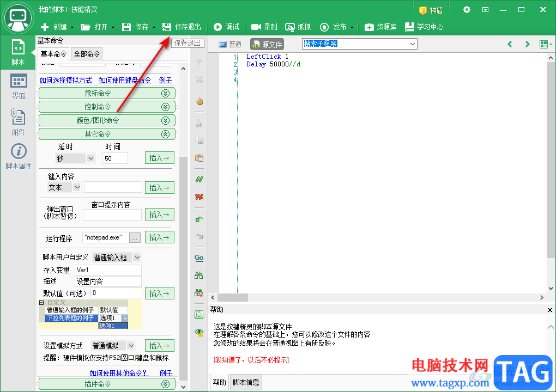Select the 脚本信息 bottom tab
556x392 pixels.
(x=246, y=382)
